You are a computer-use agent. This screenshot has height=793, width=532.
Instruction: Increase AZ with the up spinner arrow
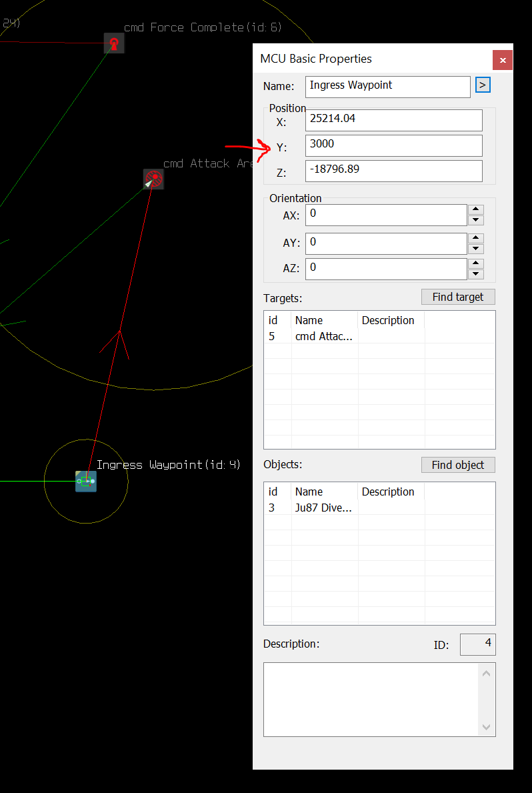(476, 263)
